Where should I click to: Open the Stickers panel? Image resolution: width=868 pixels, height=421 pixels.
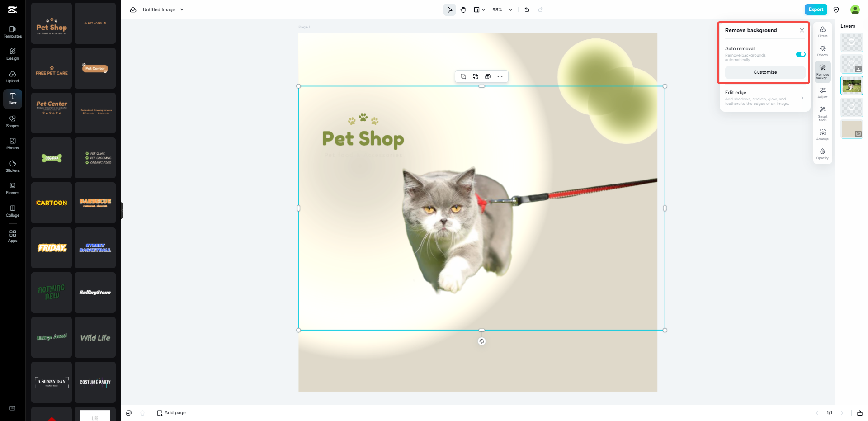point(13,166)
